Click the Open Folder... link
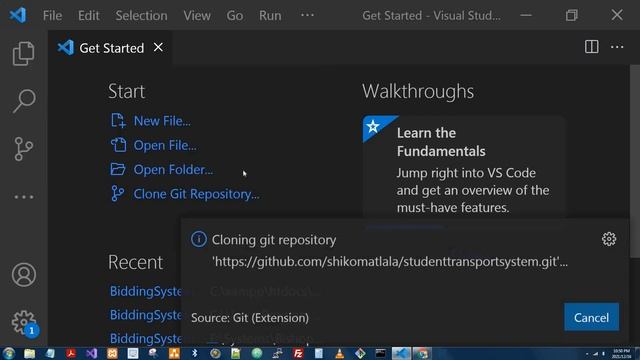Image resolution: width=640 pixels, height=360 pixels. [173, 169]
